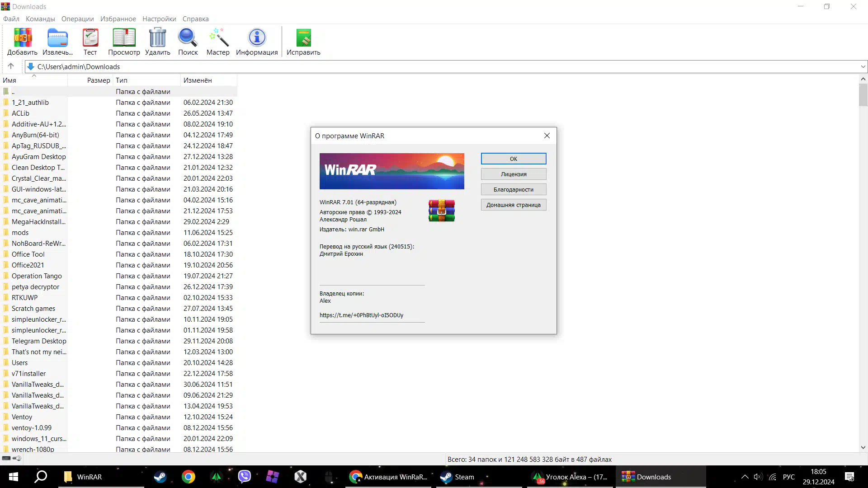Open Viber icon on taskbar
The image size is (868, 488).
(245, 477)
